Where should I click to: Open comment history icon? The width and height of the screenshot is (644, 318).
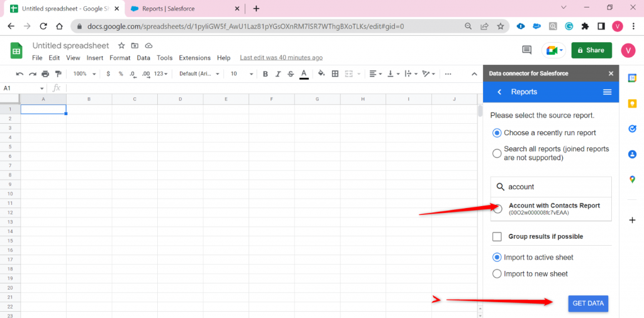click(x=526, y=50)
